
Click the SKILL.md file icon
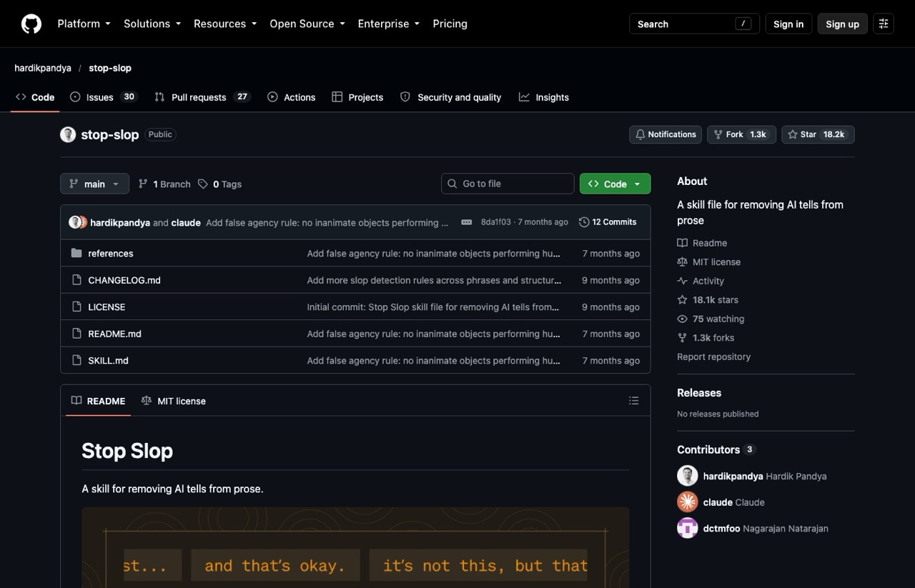[76, 361]
